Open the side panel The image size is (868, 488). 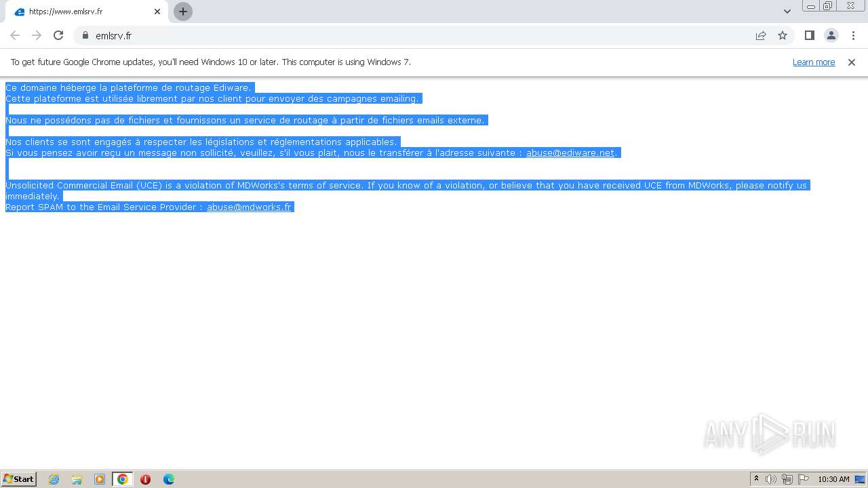click(809, 35)
